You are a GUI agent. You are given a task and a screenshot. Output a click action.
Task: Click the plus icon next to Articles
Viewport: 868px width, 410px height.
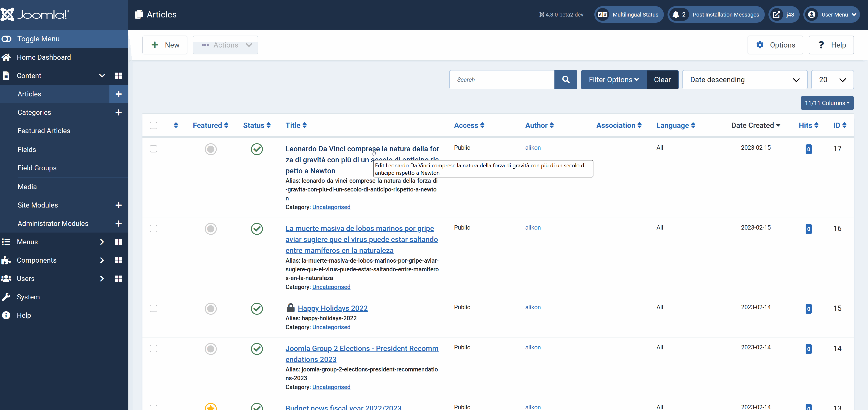[x=118, y=94]
